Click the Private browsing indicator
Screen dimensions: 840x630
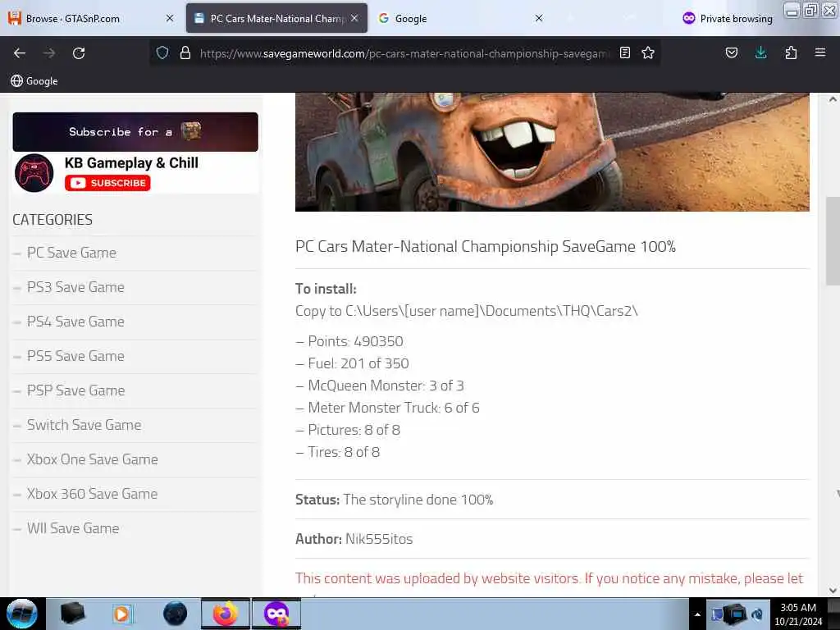point(728,18)
